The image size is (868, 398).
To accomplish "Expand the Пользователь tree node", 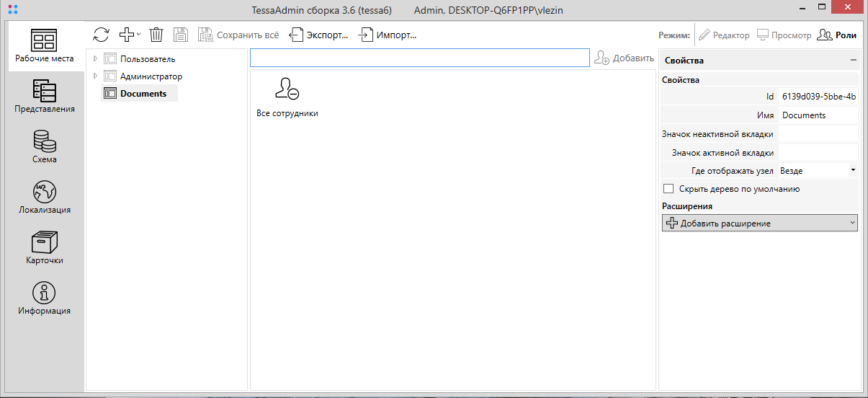I will [x=95, y=58].
